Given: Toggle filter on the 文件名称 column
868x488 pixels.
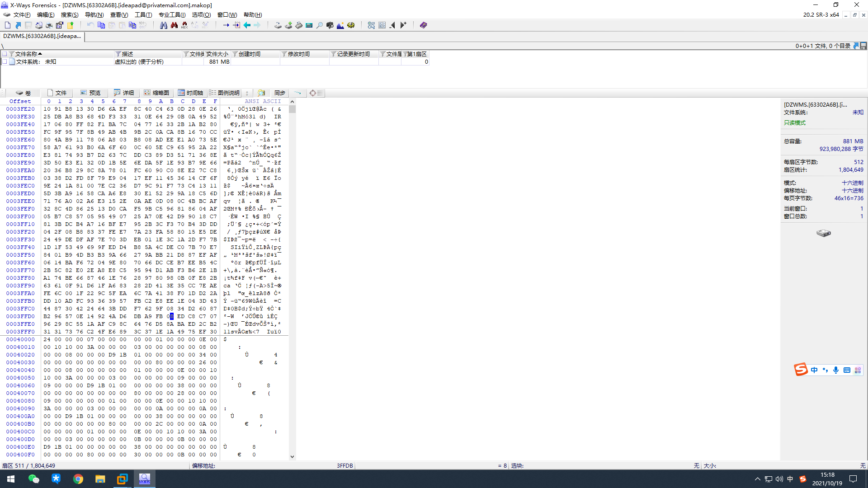Looking at the screenshot, I should click(11, 54).
